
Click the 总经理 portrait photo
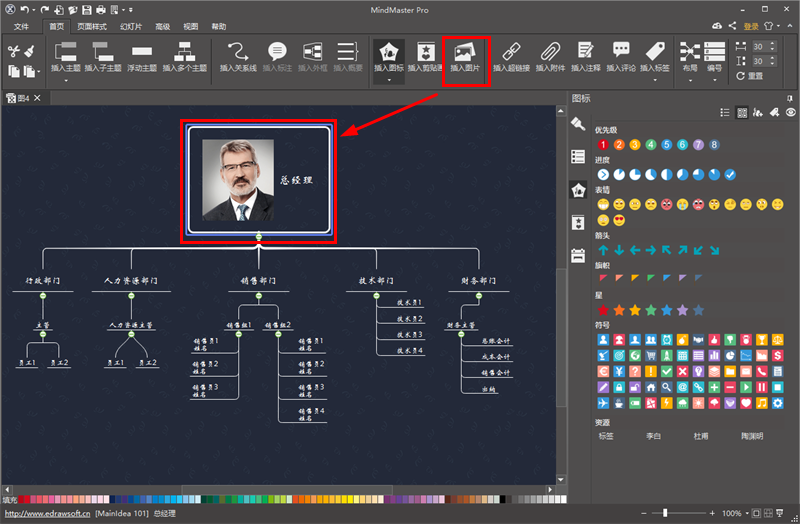click(238, 180)
